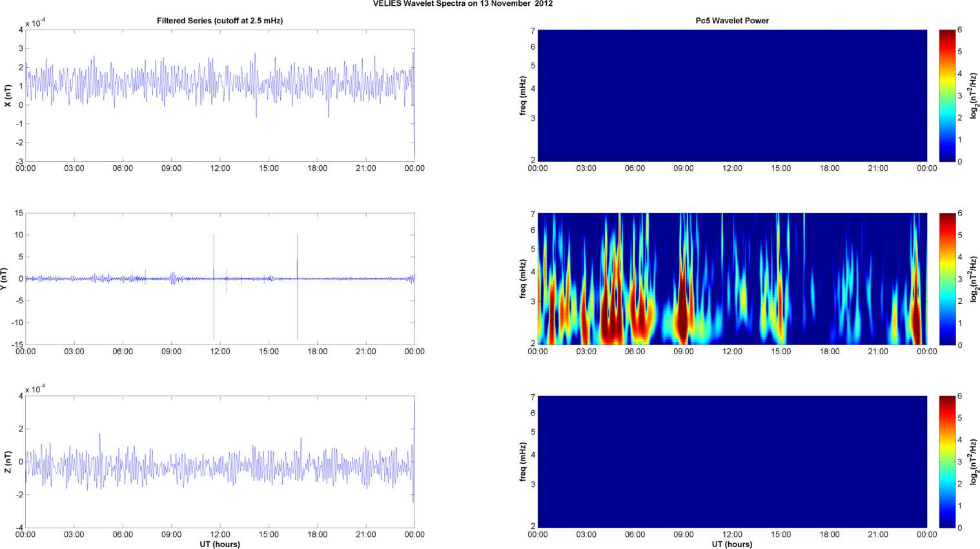Select the "Pc5 Wavelet Power" heading
Viewport: 980px width, 549px height.
[x=732, y=21]
